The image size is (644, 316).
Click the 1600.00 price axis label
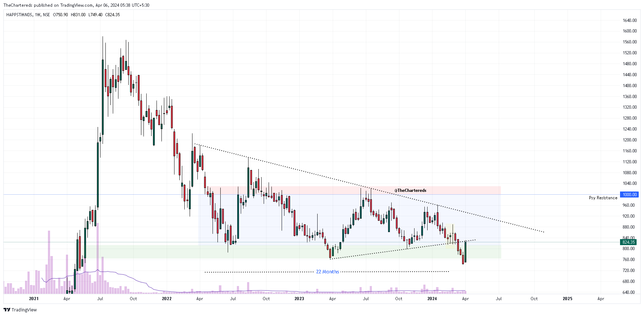pyautogui.click(x=630, y=31)
